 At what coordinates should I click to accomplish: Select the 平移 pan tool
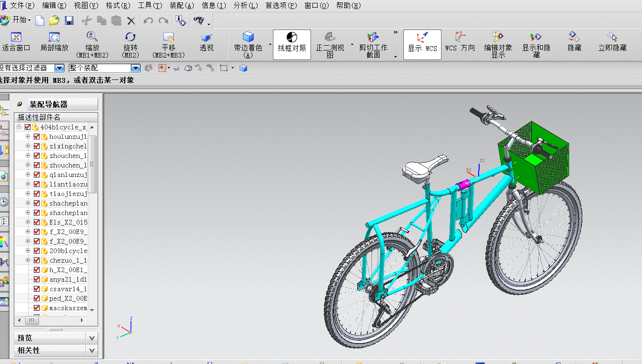(168, 37)
